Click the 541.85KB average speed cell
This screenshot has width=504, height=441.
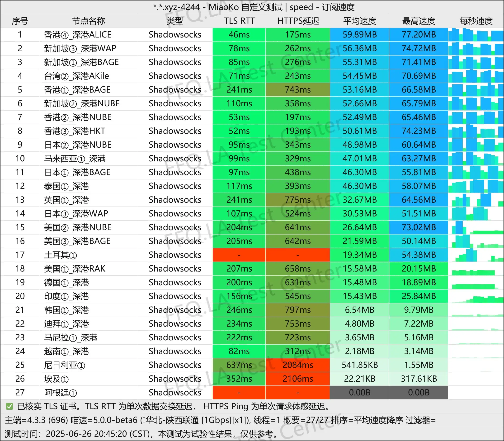(360, 365)
